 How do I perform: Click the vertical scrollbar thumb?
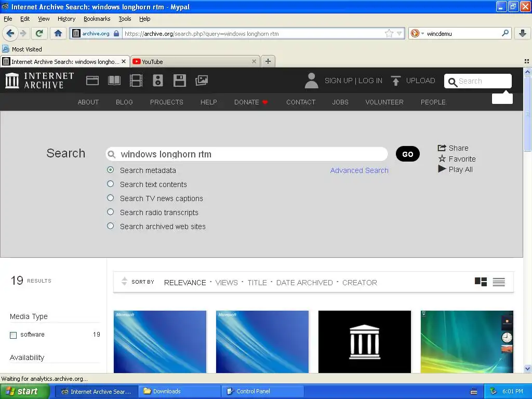527,114
